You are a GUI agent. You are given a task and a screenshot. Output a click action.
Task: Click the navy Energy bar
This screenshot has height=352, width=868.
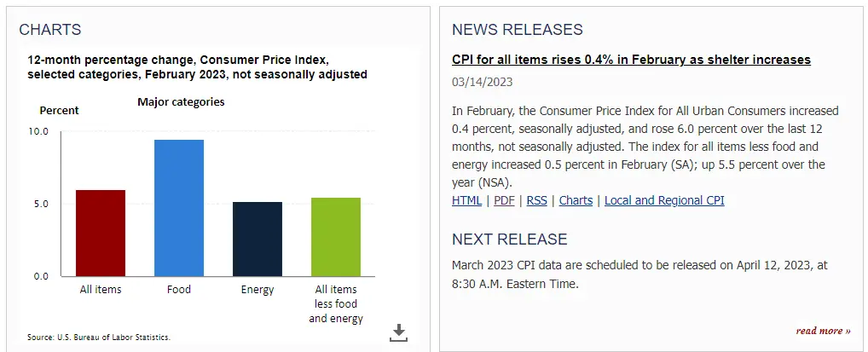pyautogui.click(x=258, y=239)
